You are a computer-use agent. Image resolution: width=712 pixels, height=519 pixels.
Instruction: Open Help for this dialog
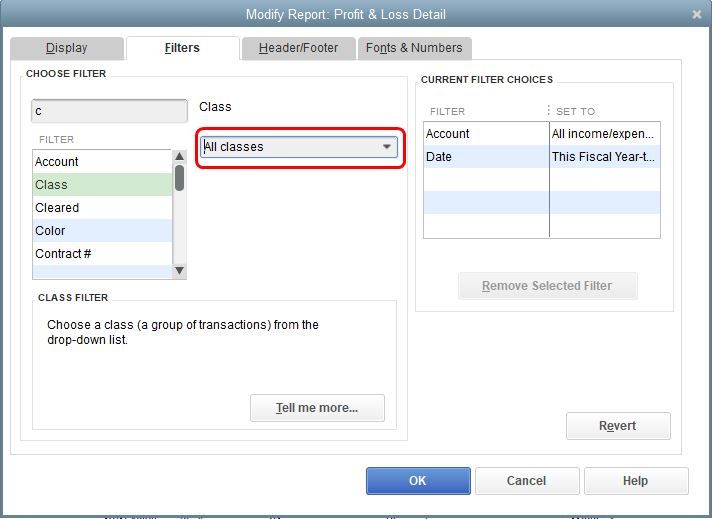636,481
